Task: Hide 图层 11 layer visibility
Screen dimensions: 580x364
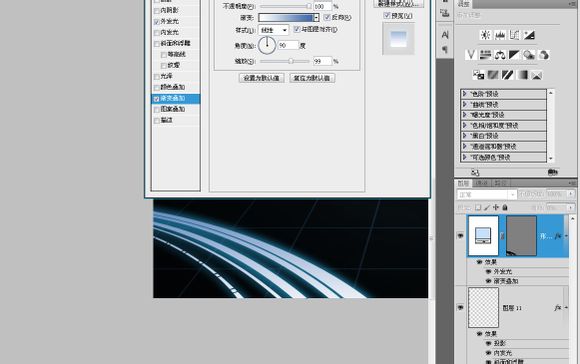Action: [460, 308]
